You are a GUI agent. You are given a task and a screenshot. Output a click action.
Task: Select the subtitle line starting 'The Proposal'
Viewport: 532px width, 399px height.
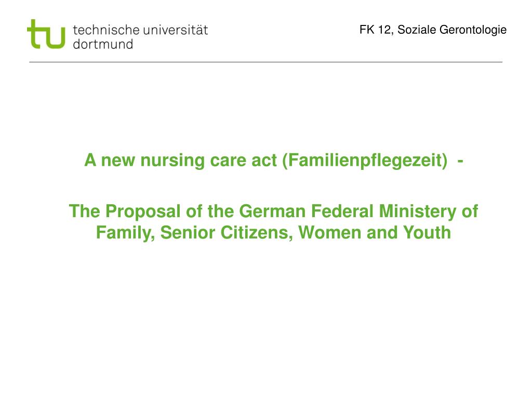point(273,211)
